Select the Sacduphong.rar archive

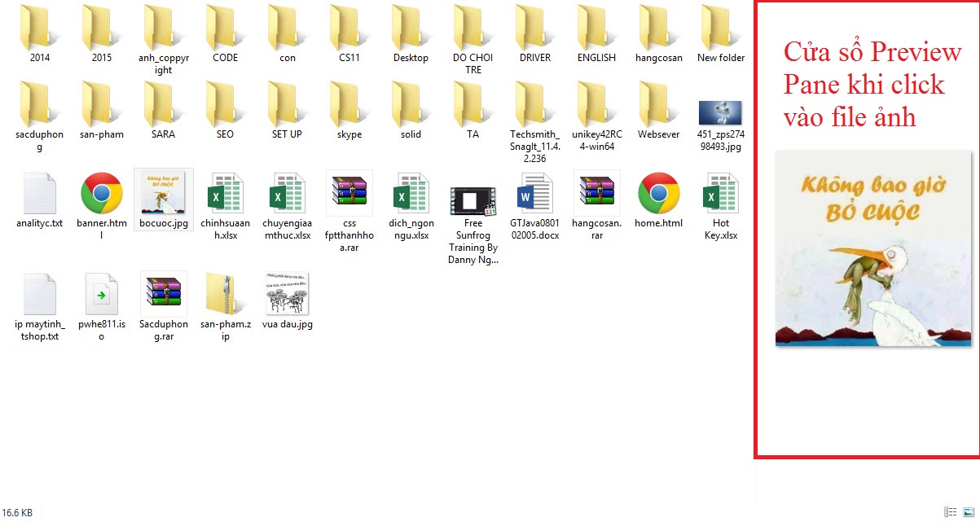pos(163,307)
